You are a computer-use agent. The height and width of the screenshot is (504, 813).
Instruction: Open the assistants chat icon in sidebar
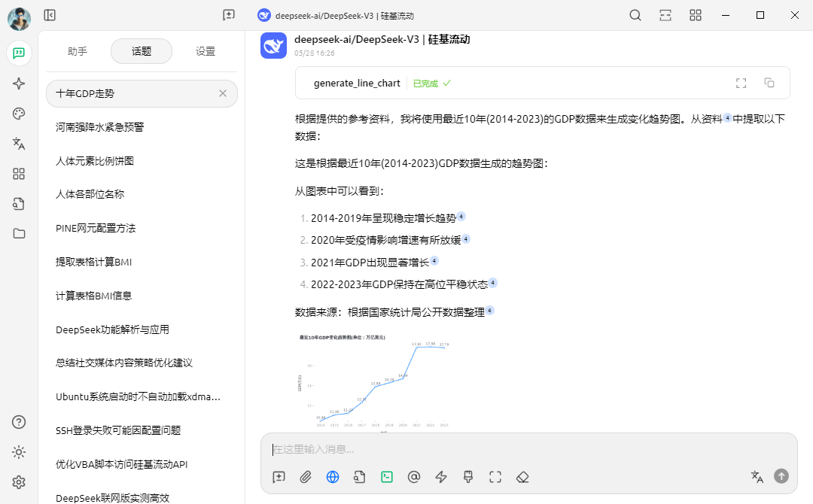[19, 53]
